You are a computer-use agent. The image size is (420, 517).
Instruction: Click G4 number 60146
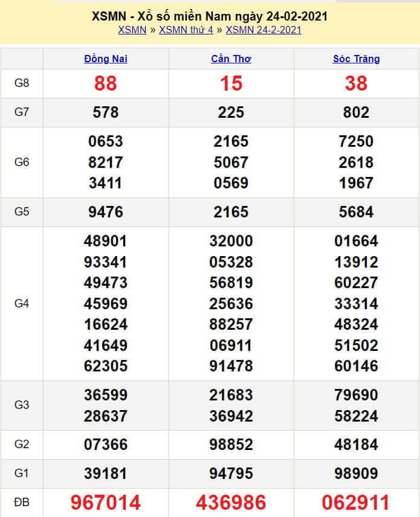point(357,366)
